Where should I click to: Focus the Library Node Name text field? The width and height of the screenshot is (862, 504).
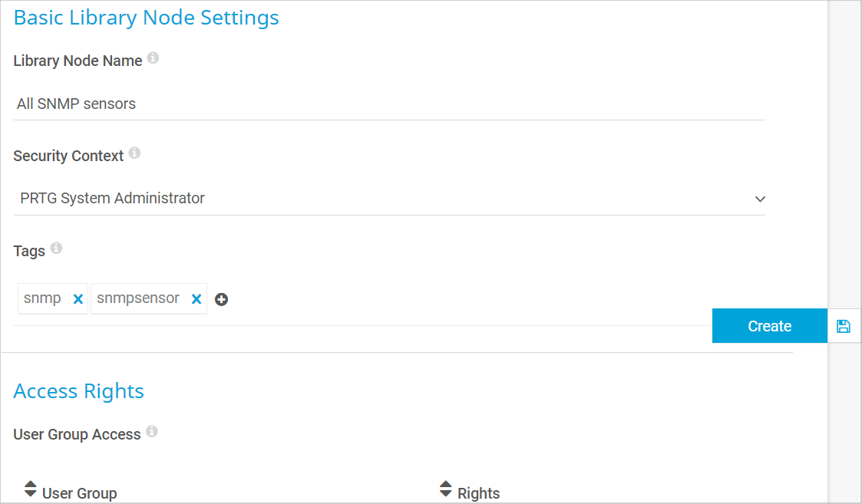point(389,104)
